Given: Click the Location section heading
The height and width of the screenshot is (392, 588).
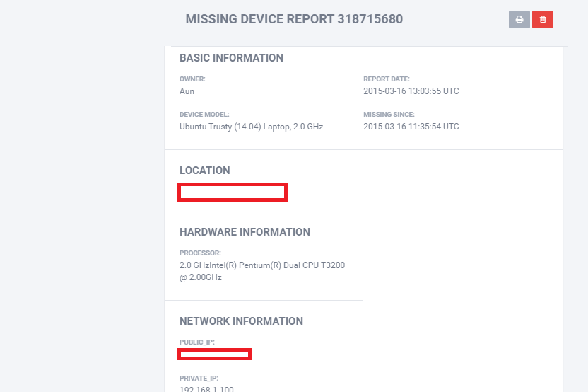Looking at the screenshot, I should click(x=204, y=171).
